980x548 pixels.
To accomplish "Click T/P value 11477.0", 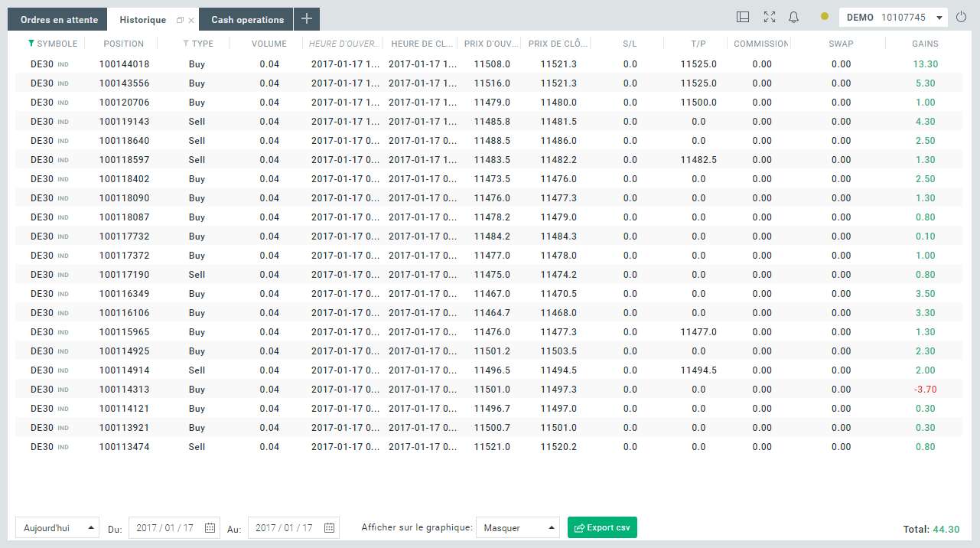I will point(698,332).
